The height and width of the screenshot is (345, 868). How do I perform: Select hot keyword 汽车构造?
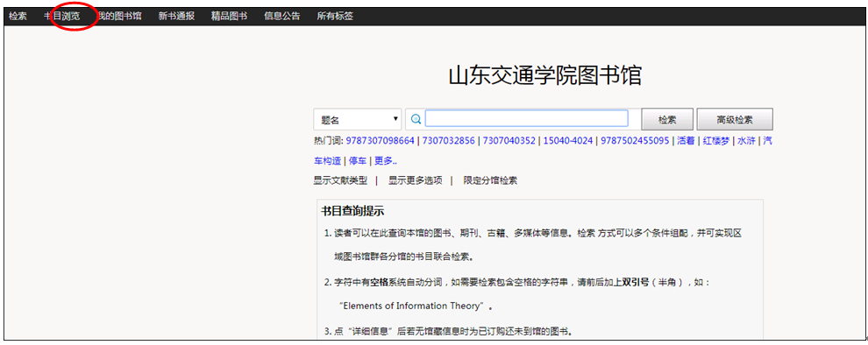click(x=327, y=161)
